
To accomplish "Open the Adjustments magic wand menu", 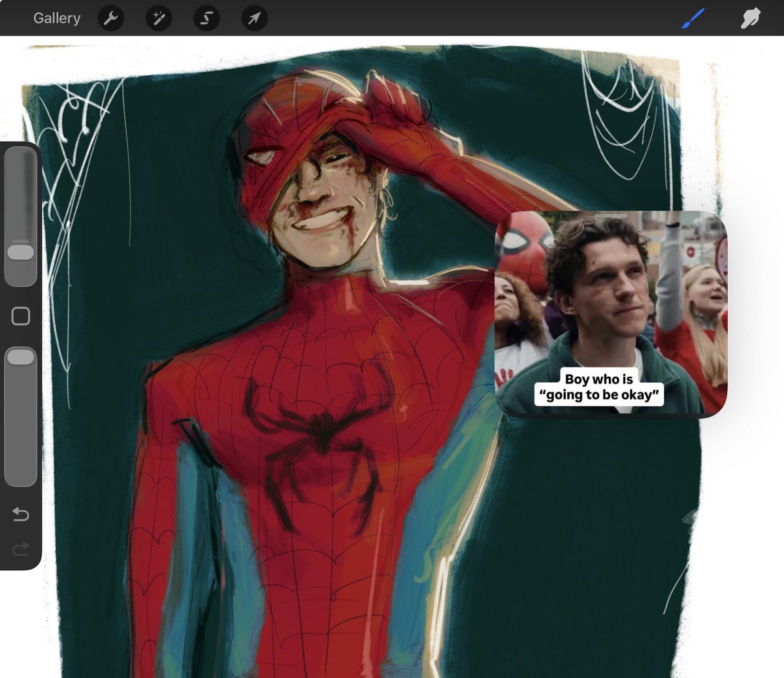I will (159, 18).
